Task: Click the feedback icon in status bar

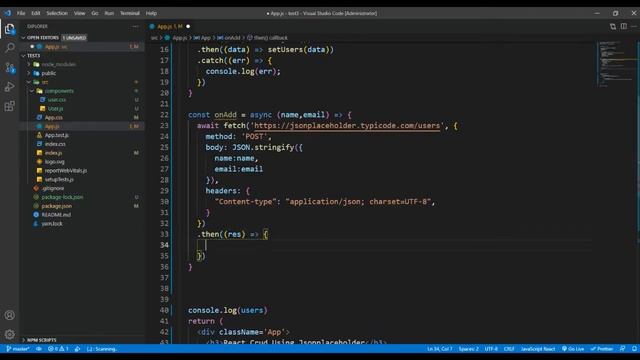Action: pyautogui.click(x=622, y=349)
